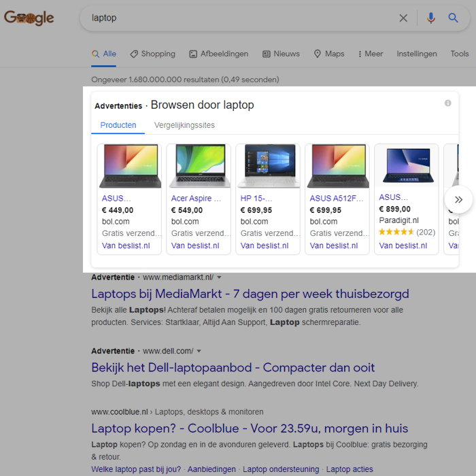Expand the dell.com ad dropdown arrow
Viewport: 476px width, 476px height.
(x=199, y=352)
